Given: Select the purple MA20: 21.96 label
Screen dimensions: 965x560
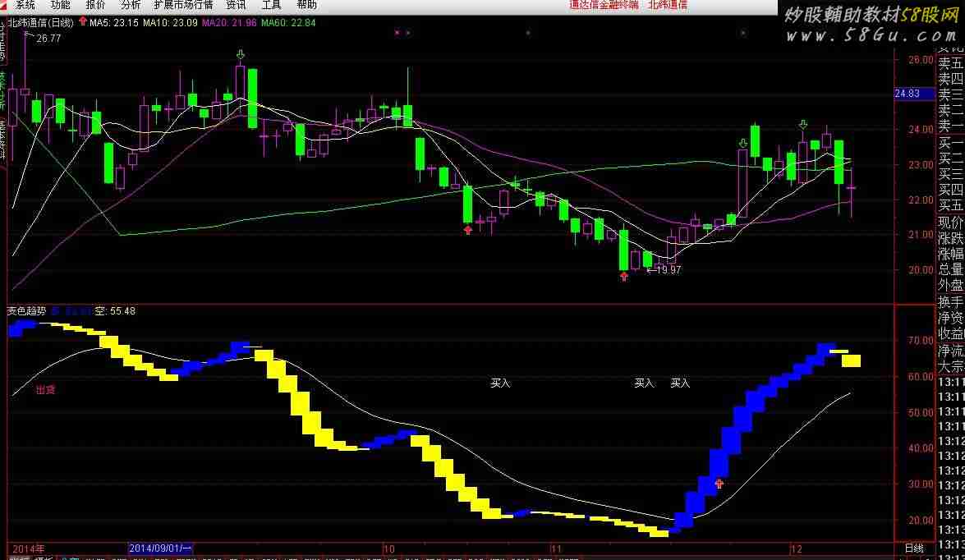Looking at the screenshot, I should [x=230, y=23].
